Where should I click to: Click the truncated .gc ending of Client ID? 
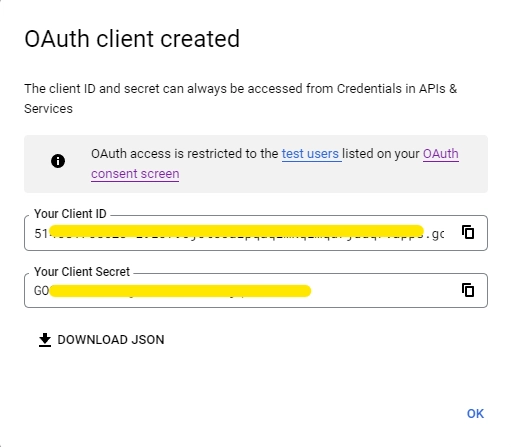[437, 234]
